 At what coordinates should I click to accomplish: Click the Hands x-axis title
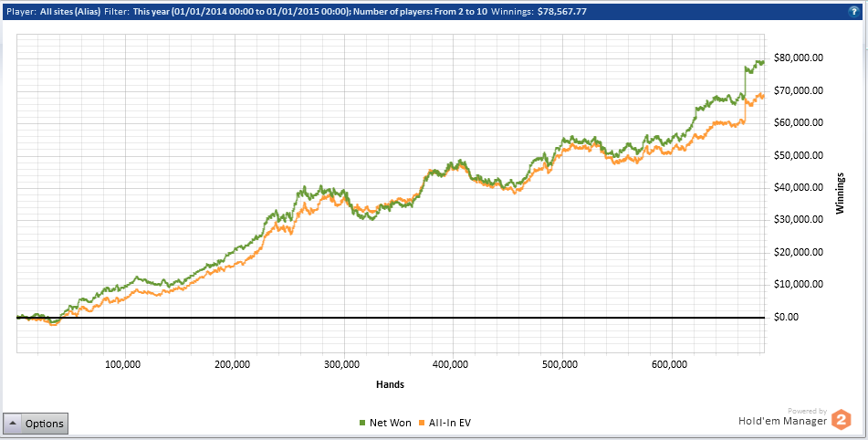pos(390,384)
